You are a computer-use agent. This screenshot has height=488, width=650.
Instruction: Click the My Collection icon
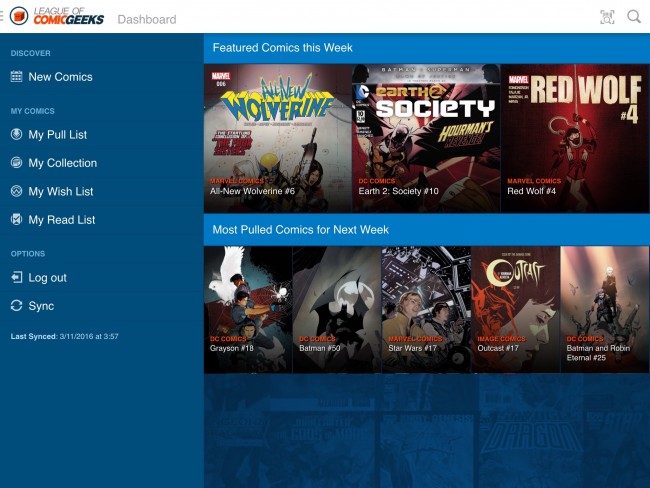coord(17,163)
